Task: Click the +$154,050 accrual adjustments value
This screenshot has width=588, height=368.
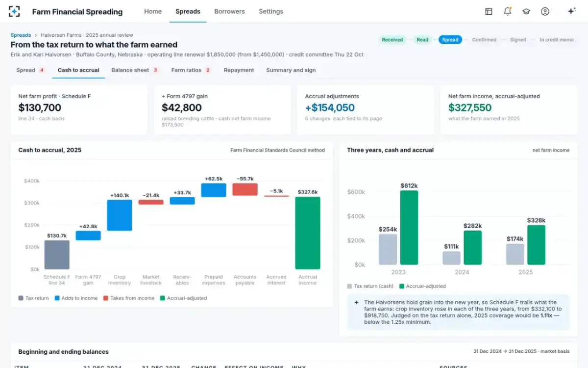Action: pos(330,108)
